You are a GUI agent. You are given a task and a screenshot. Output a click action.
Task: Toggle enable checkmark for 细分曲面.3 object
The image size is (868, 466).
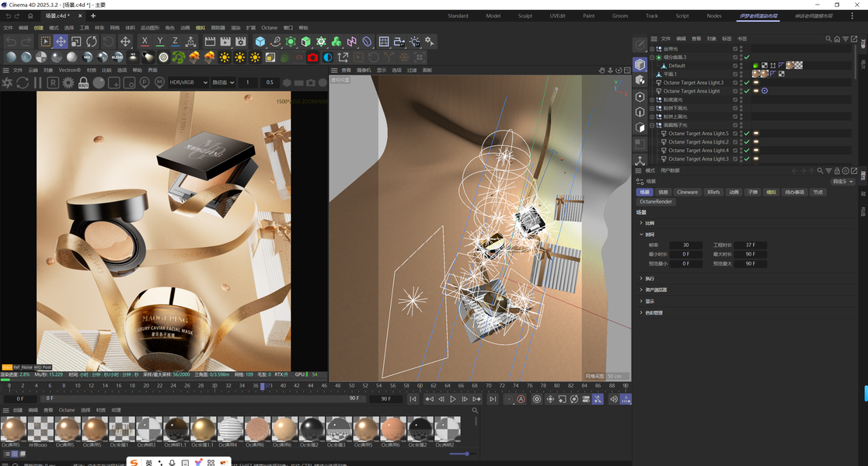[747, 57]
